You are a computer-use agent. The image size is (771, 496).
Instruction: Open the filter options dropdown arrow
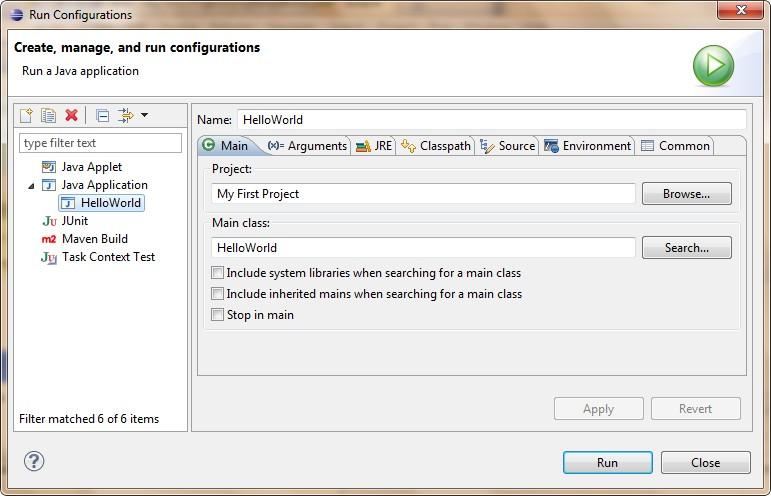pyautogui.click(x=145, y=115)
